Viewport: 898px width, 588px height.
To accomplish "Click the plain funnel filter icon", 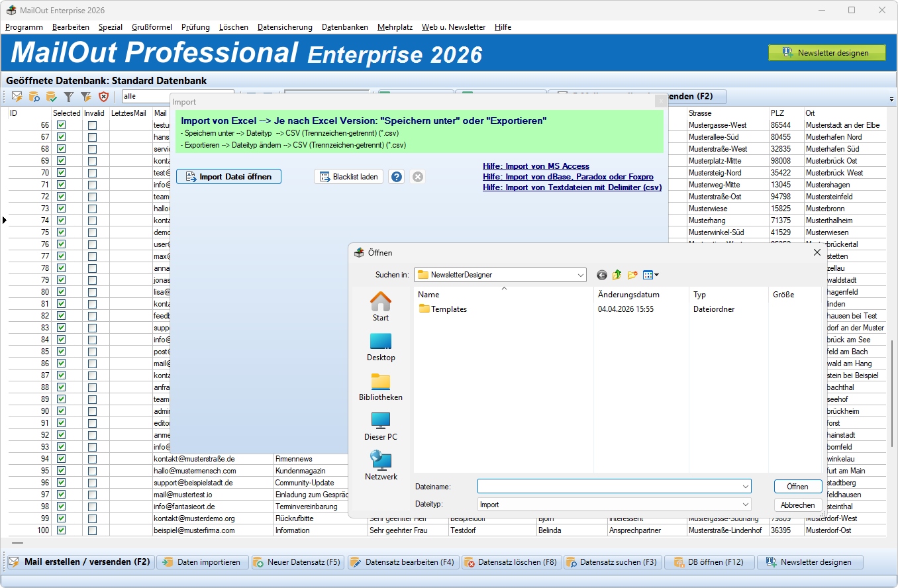I will click(69, 97).
